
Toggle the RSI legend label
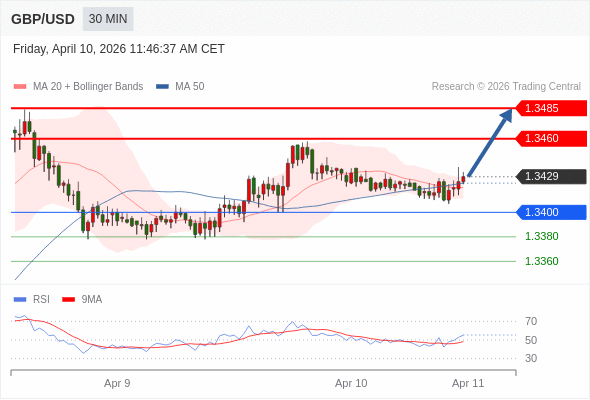41,300
